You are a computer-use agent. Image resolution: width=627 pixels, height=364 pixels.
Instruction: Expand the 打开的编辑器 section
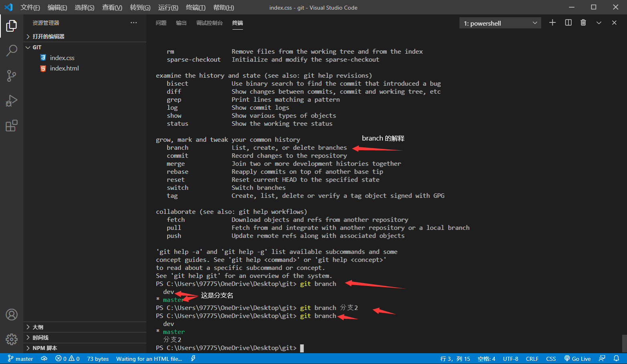click(85, 36)
